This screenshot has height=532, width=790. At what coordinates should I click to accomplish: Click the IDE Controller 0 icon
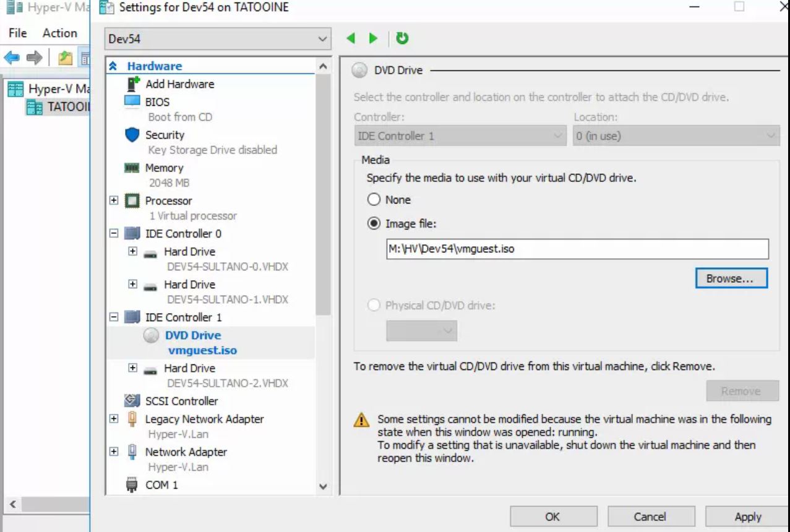pyautogui.click(x=132, y=234)
